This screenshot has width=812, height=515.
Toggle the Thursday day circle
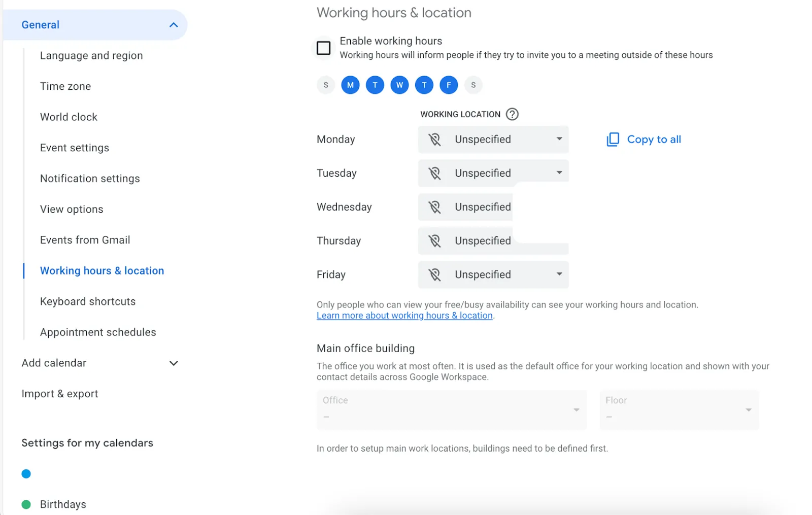click(424, 85)
